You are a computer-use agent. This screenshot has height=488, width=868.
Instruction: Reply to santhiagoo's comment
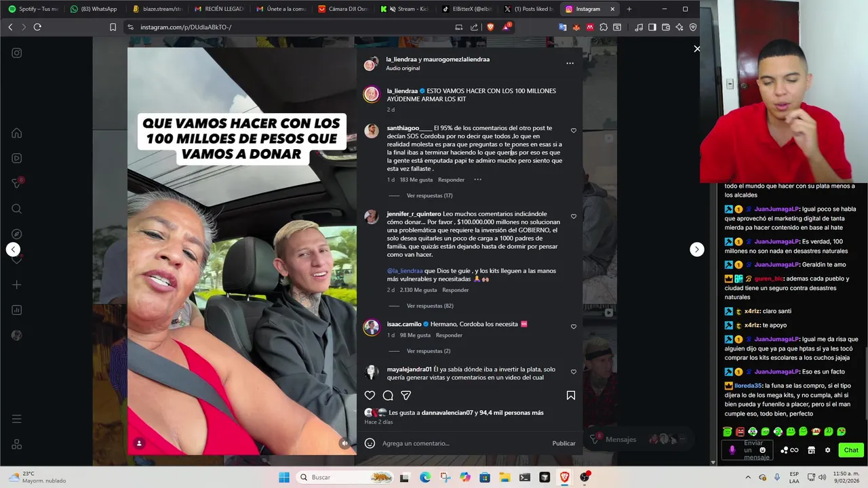pyautogui.click(x=451, y=180)
